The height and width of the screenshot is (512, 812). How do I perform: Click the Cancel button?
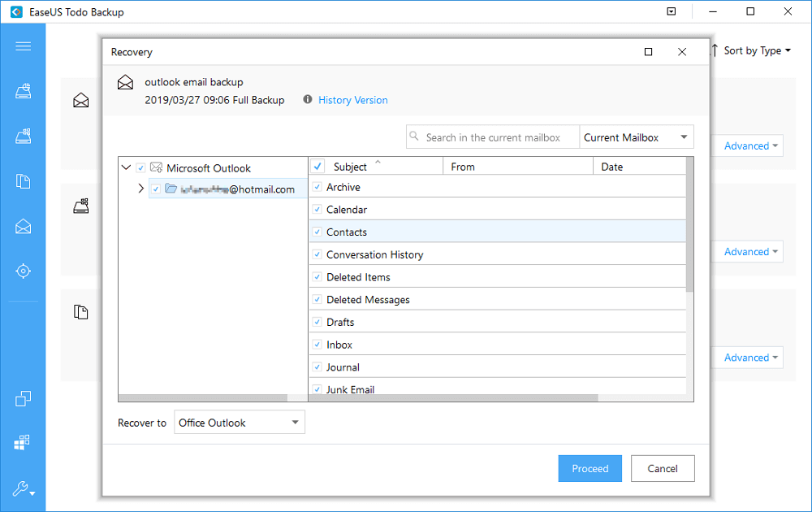pos(663,468)
